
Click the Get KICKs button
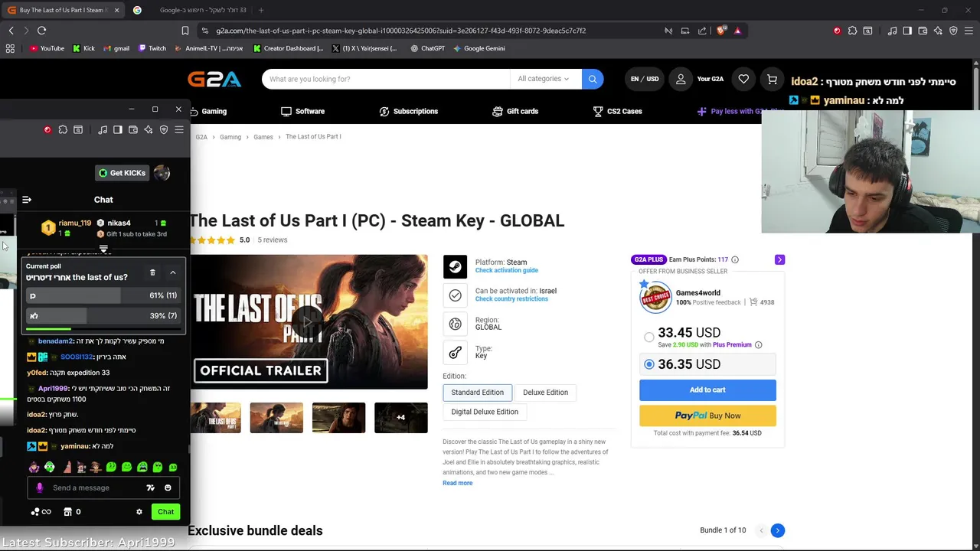coord(122,173)
